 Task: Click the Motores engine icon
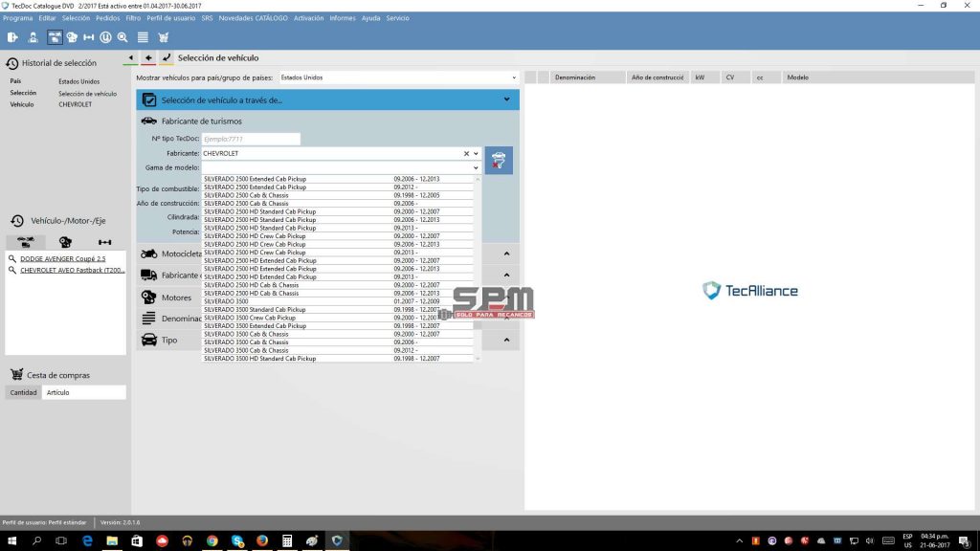pyautogui.click(x=148, y=298)
